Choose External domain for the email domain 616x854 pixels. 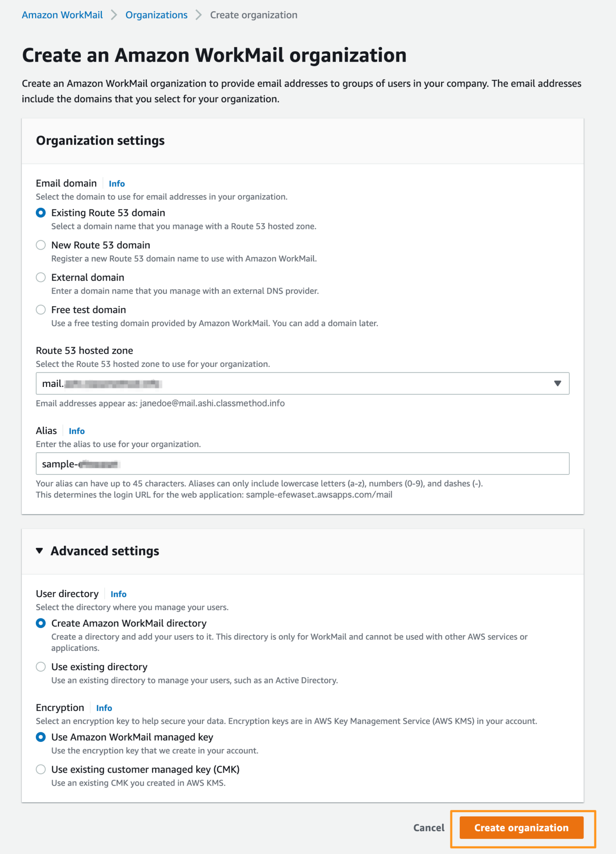click(x=41, y=277)
